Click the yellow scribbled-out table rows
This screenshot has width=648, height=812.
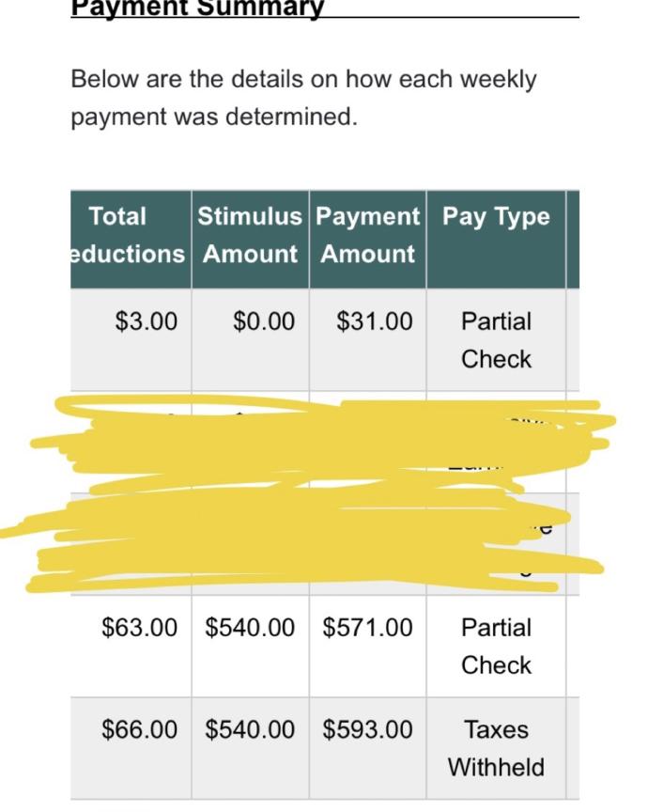pyautogui.click(x=308, y=494)
